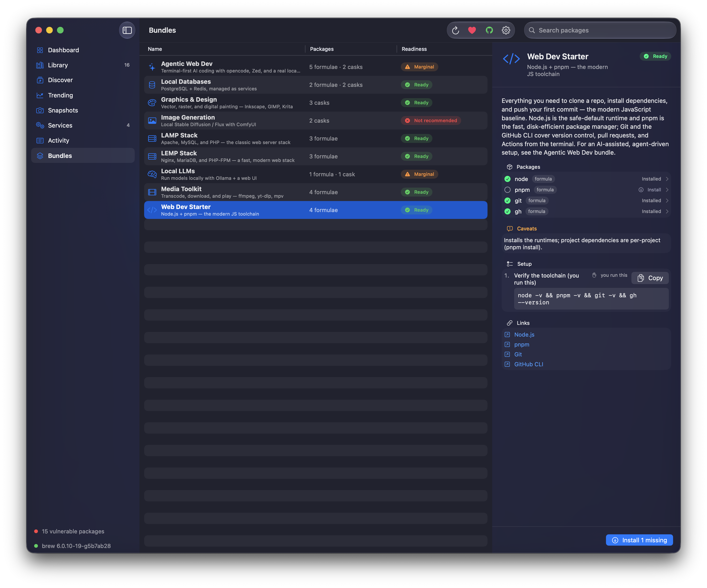Click '3 casks' in Graphics & Design row
This screenshot has width=707, height=588.
point(319,103)
